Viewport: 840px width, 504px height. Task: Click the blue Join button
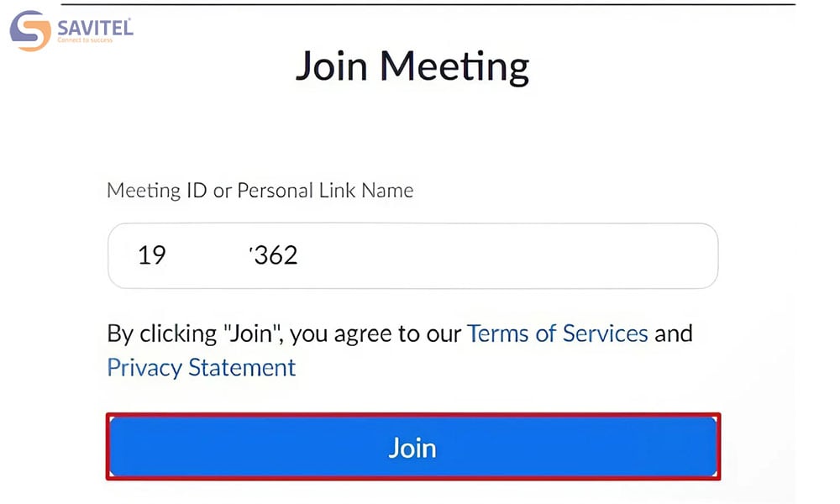click(x=413, y=447)
